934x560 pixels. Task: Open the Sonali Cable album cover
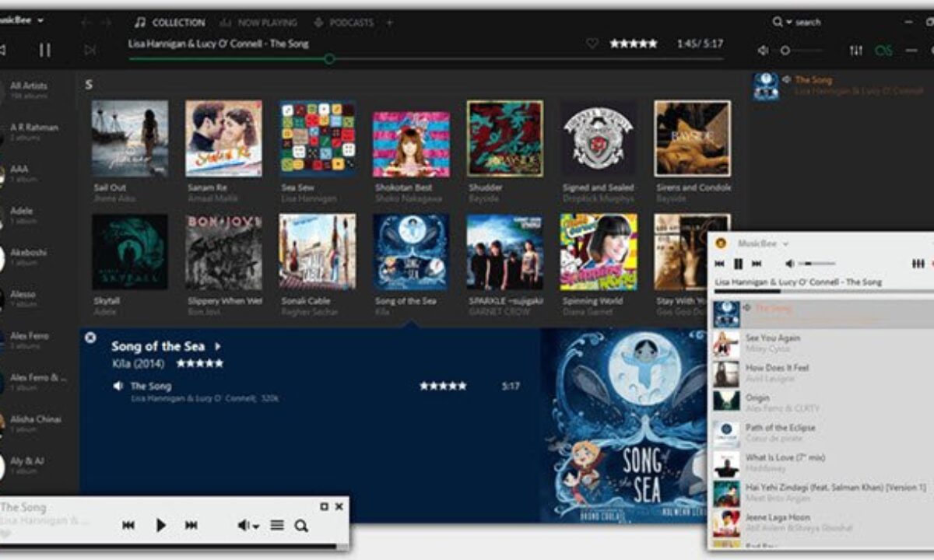tap(318, 252)
